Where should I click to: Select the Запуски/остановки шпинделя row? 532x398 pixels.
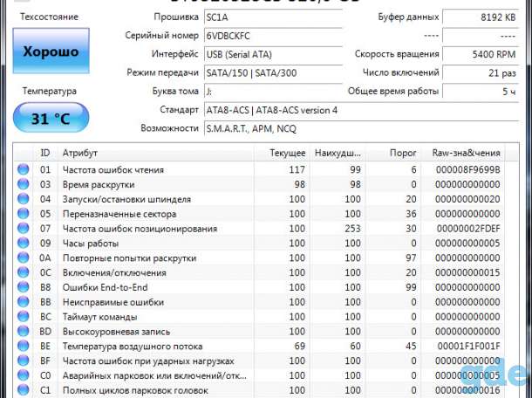pos(260,199)
